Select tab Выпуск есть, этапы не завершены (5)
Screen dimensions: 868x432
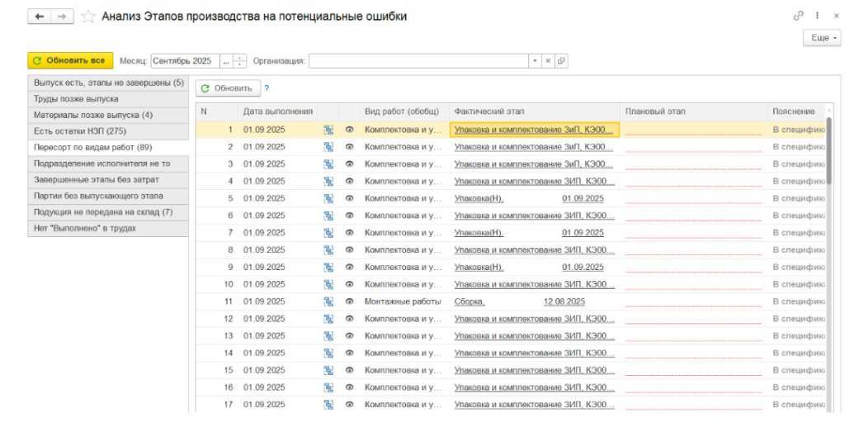click(x=108, y=83)
